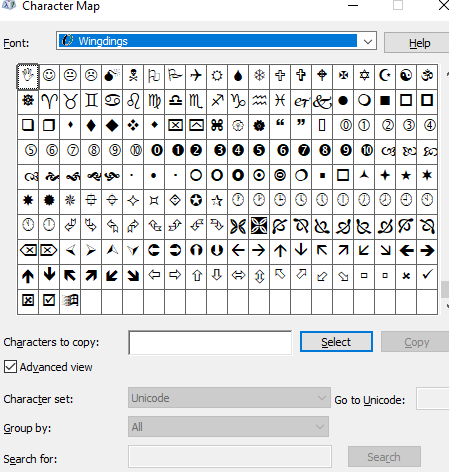This screenshot has width=449, height=472.
Task: Click the Star of David glyph
Action: pyautogui.click(x=364, y=75)
